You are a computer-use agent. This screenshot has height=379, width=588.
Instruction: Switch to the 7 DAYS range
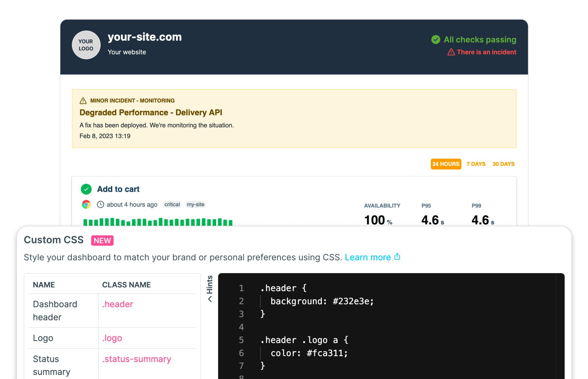[476, 164]
